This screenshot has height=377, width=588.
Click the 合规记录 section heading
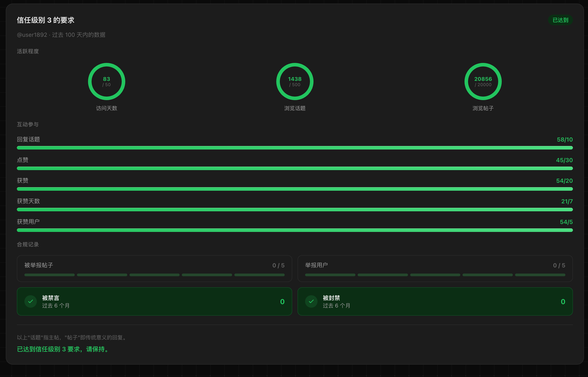[x=28, y=244]
